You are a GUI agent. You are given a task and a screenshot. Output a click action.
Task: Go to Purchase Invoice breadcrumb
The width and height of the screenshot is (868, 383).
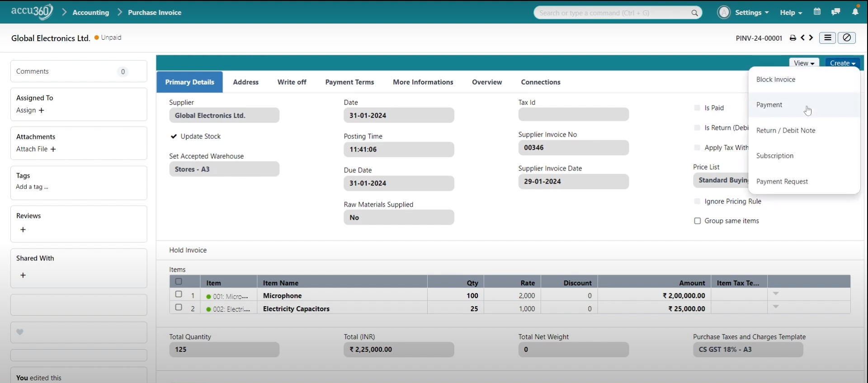click(155, 13)
